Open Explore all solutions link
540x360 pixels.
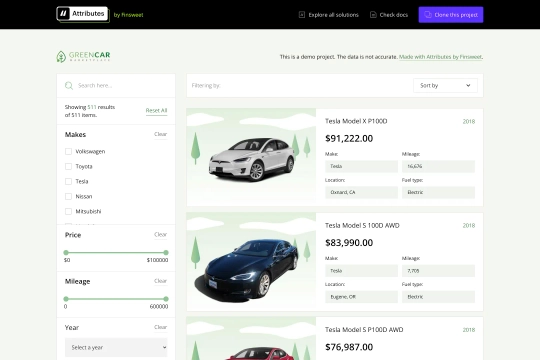point(329,14)
